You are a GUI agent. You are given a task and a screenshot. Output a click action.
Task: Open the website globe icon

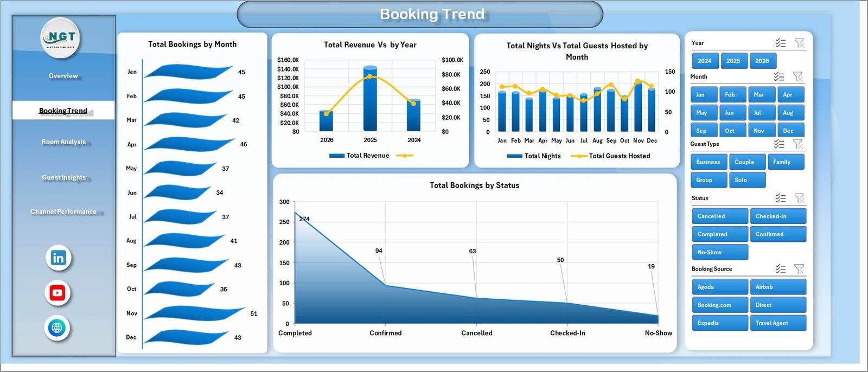point(57,328)
